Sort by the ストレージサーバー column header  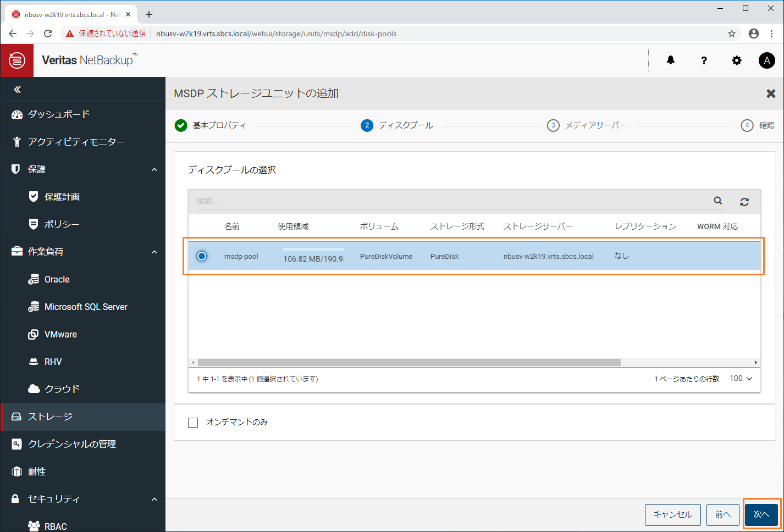(x=538, y=226)
